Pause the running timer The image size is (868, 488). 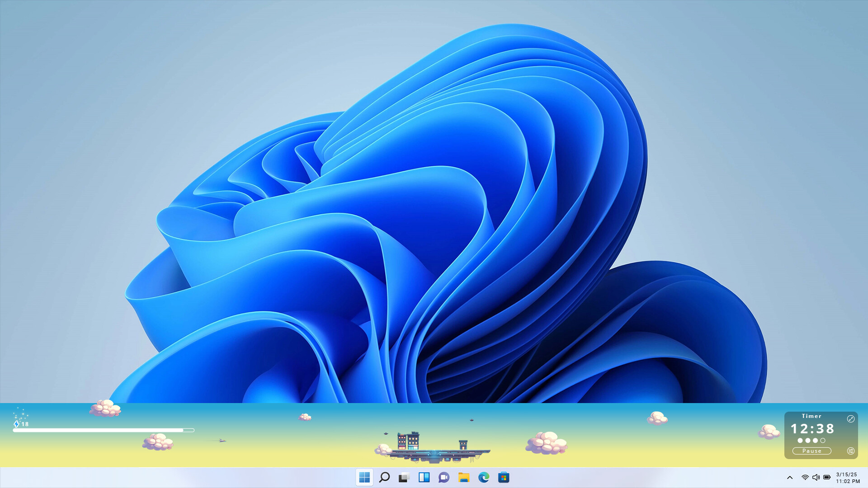point(811,451)
